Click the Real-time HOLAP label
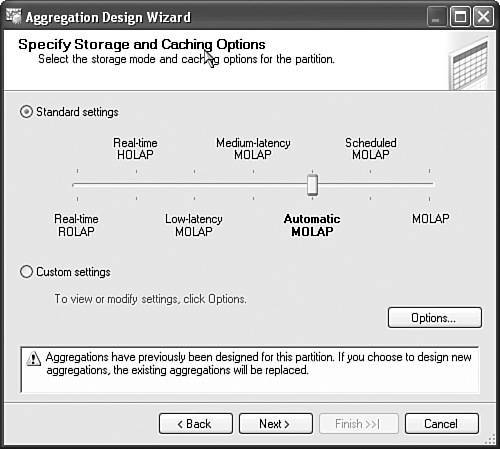 pos(135,149)
